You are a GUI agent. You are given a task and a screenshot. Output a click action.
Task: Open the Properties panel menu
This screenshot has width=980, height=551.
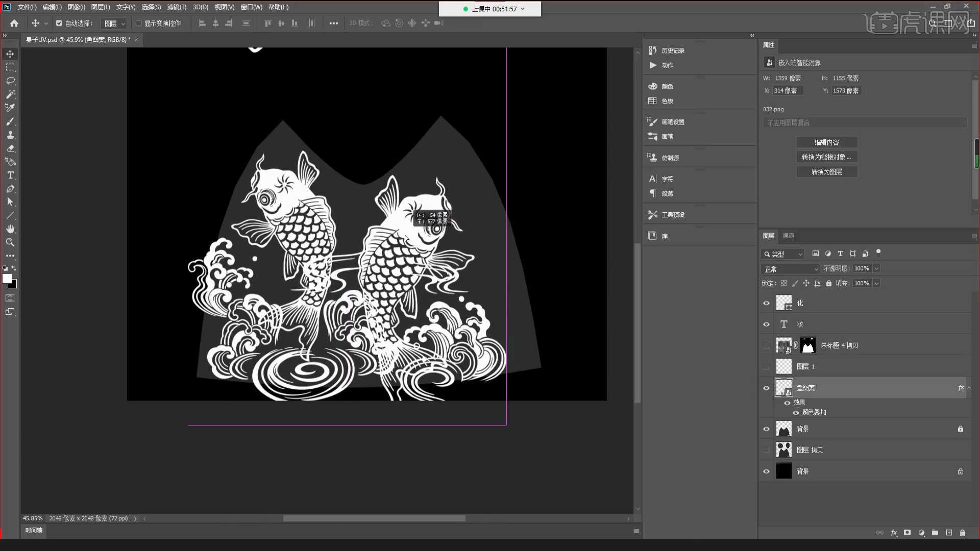(974, 45)
